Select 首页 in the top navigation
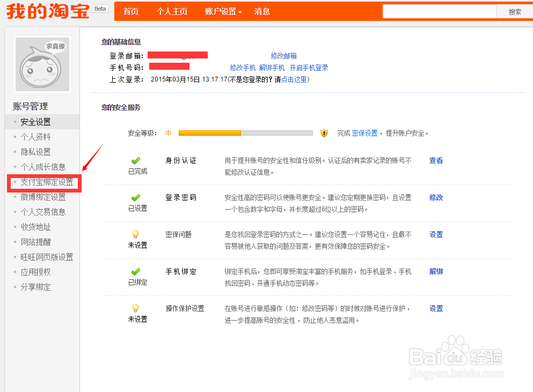533x392 pixels. click(130, 11)
